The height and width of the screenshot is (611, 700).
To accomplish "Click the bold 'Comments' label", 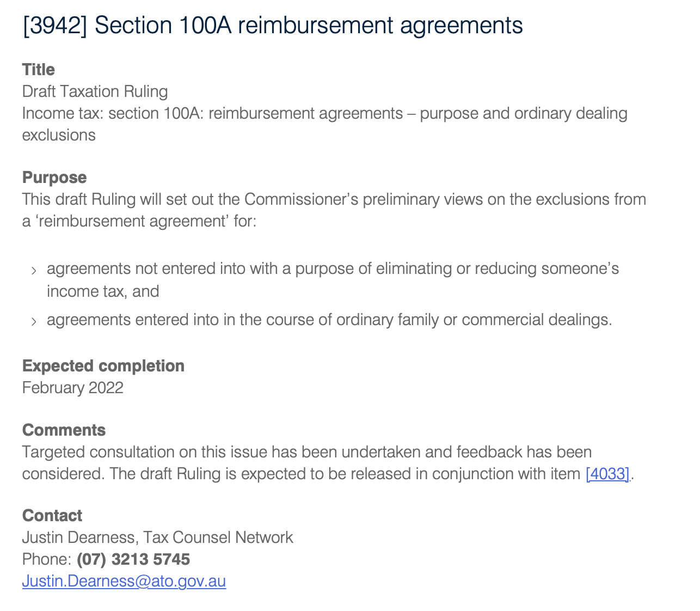I will 64,430.
